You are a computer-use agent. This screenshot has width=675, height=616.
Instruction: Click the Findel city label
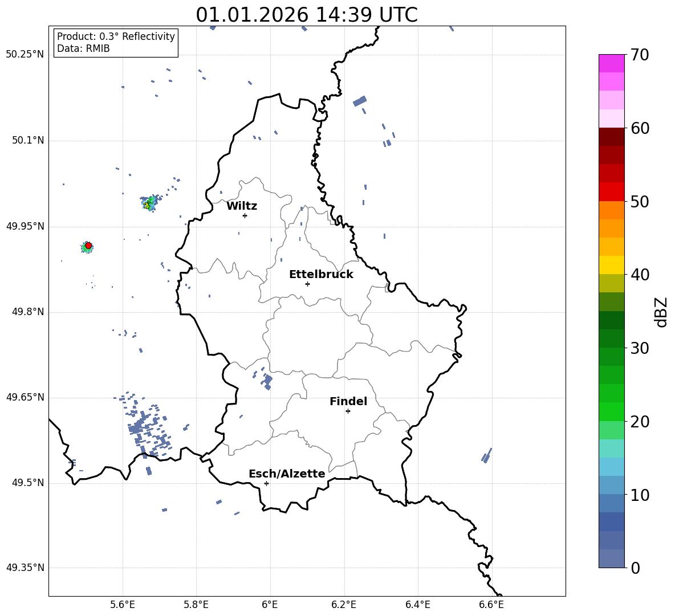point(348,401)
